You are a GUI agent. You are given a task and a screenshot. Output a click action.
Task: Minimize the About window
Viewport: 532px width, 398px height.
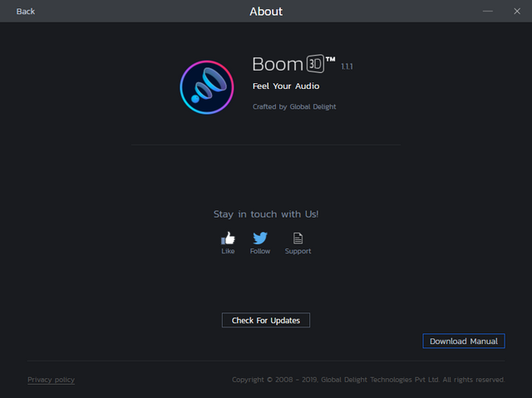tap(488, 12)
